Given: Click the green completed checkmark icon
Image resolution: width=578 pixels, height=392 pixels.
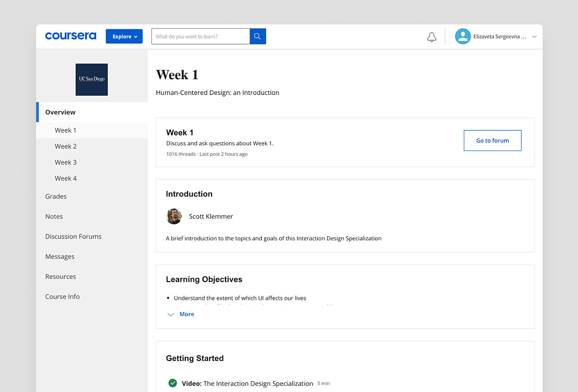Looking at the screenshot, I should (x=173, y=383).
